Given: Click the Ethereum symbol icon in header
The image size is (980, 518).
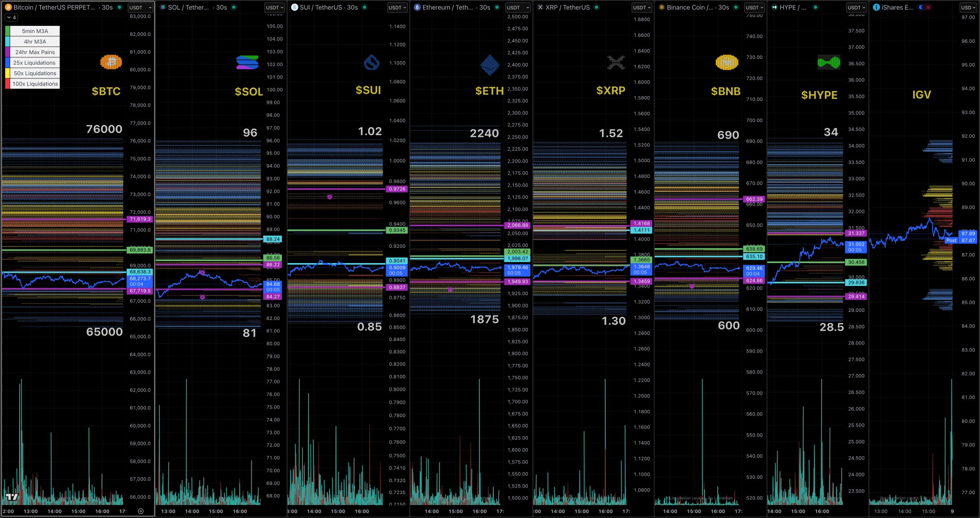Looking at the screenshot, I should pos(417,7).
